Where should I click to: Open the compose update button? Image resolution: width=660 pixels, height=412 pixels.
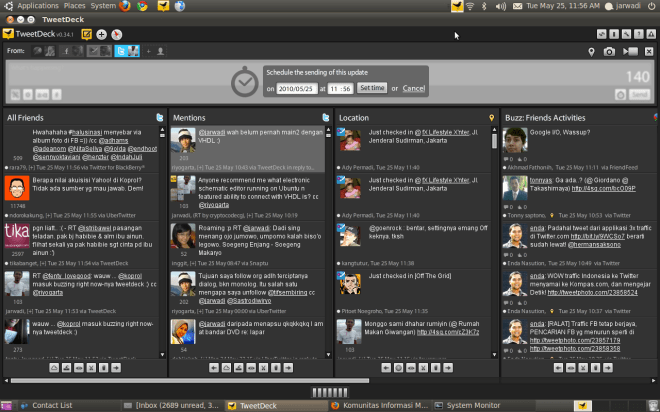coord(86,35)
